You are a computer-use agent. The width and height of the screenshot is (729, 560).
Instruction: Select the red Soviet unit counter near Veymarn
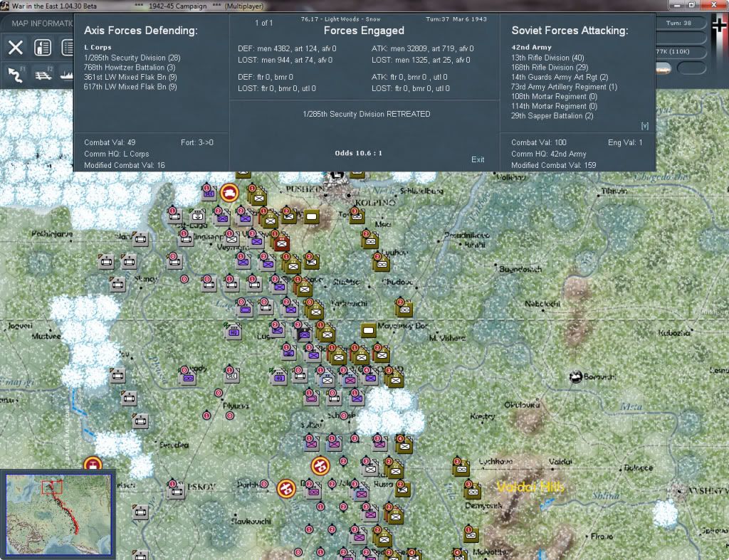281,243
